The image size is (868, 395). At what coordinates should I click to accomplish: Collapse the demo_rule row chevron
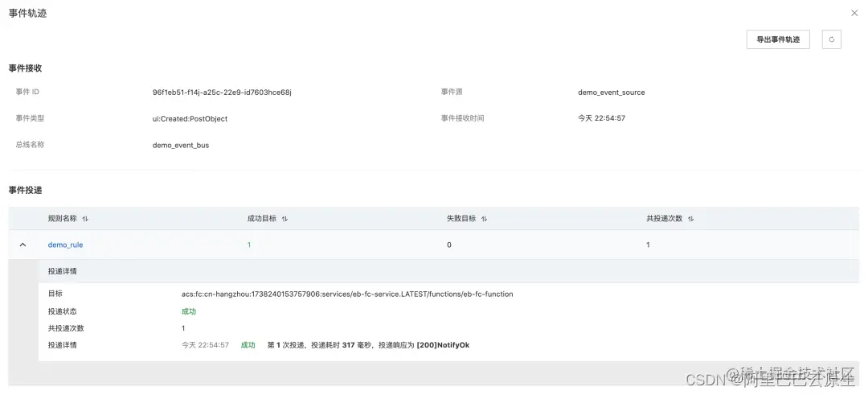[23, 245]
